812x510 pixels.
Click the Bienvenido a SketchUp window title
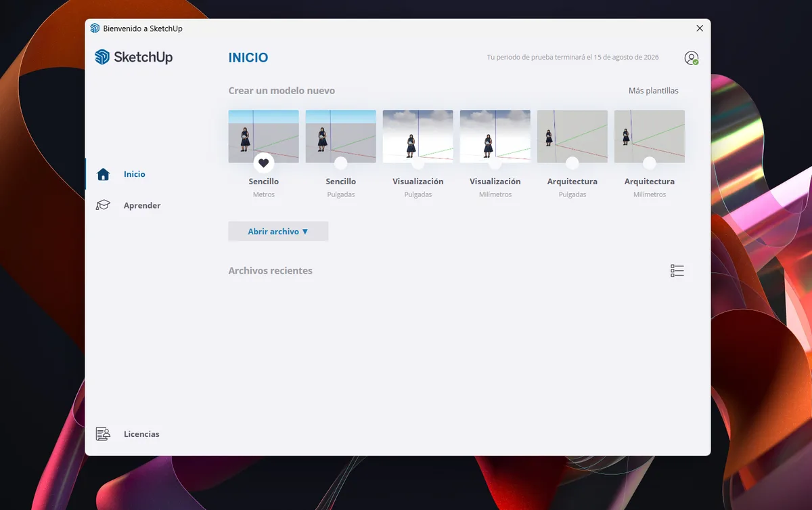click(x=143, y=28)
